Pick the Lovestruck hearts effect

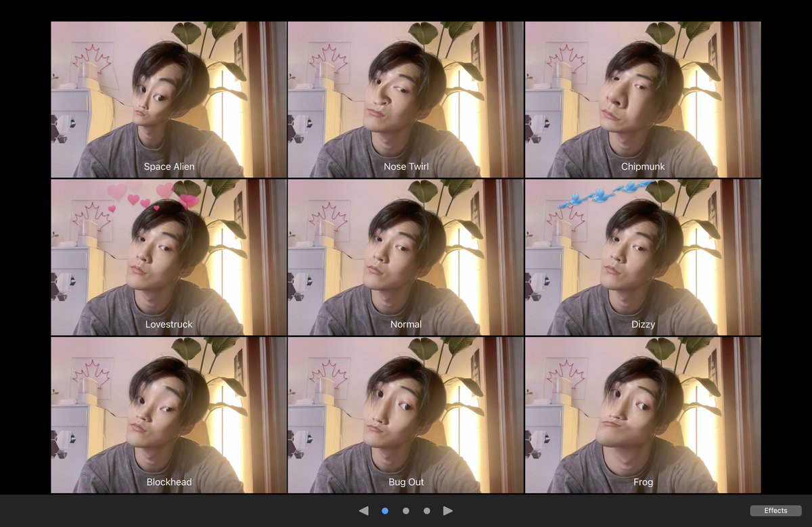(169, 257)
